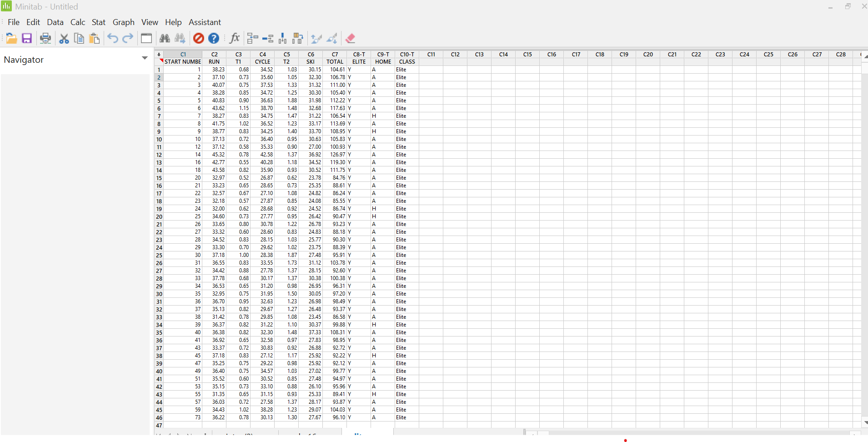868x442 pixels.
Task: Select the C7 TOTAL column header
Action: pyautogui.click(x=335, y=55)
